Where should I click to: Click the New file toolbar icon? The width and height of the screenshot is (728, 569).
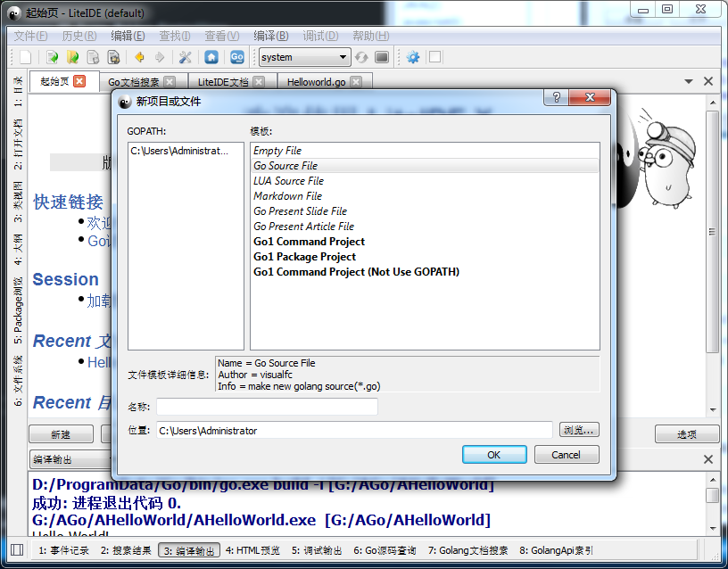point(25,57)
